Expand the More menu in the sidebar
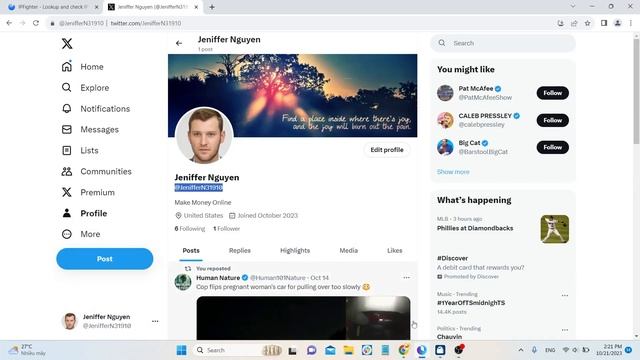 point(81,234)
